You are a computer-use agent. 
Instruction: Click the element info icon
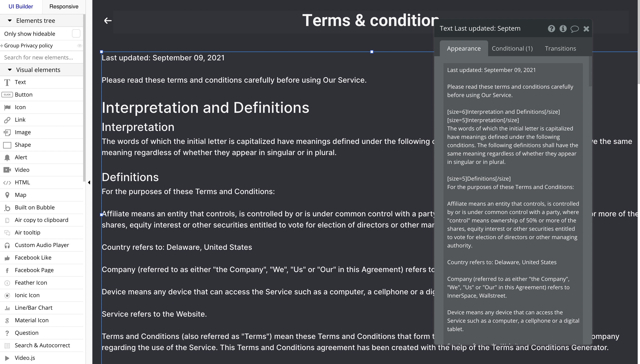(x=563, y=29)
